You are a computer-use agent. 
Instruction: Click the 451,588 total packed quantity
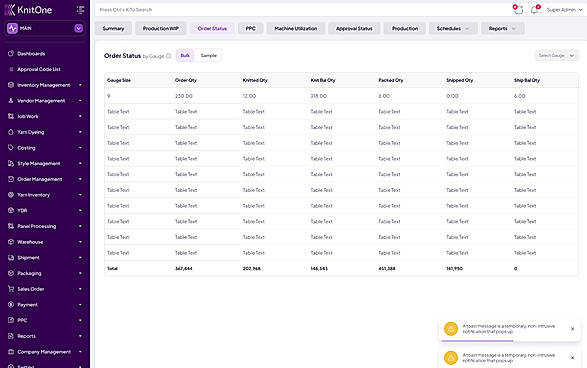387,268
